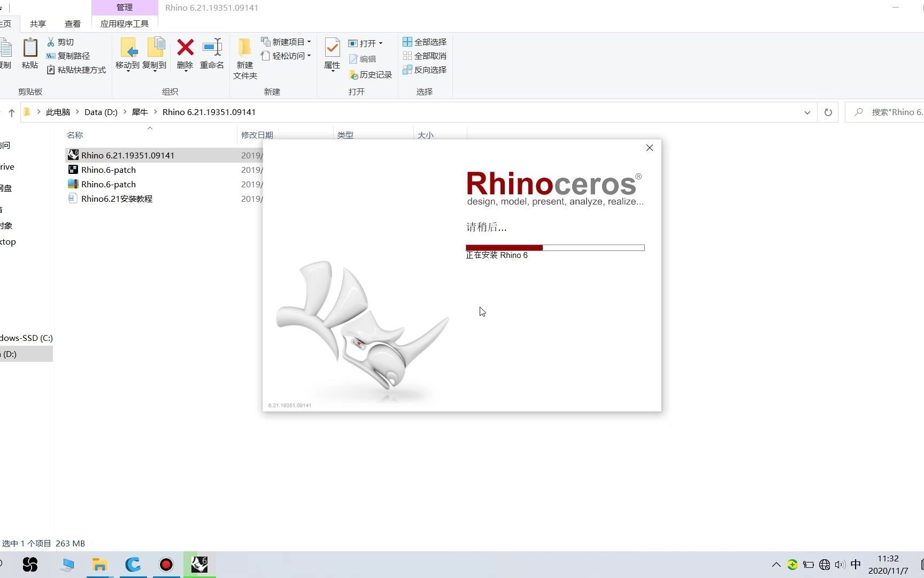The height and width of the screenshot is (578, 924).
Task: Click the Edit command in the ribbon
Action: (363, 59)
